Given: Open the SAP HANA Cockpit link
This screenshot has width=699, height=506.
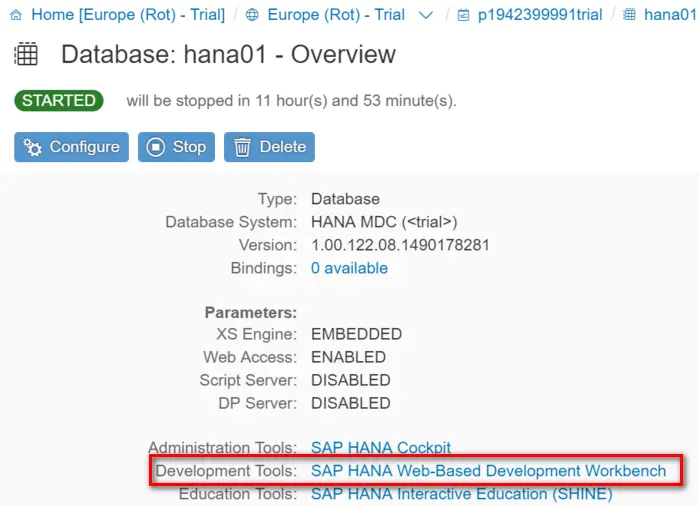Looking at the screenshot, I should [x=381, y=448].
